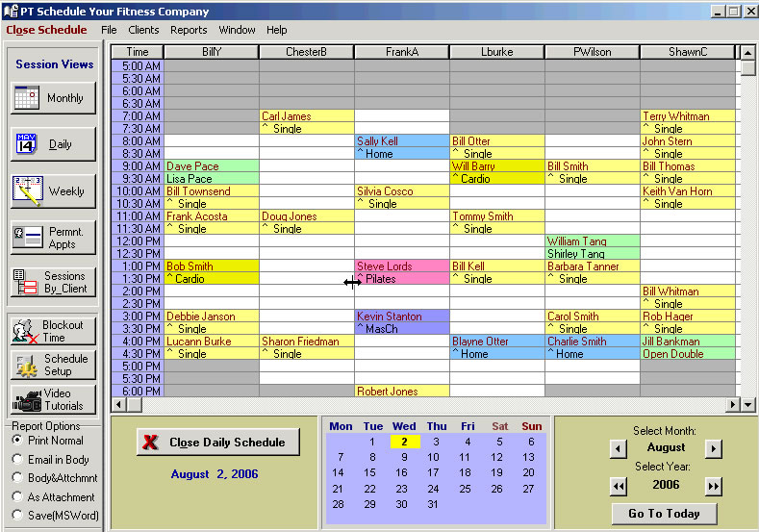Show Sessions By Client view
The width and height of the screenshot is (759, 532).
tap(54, 282)
